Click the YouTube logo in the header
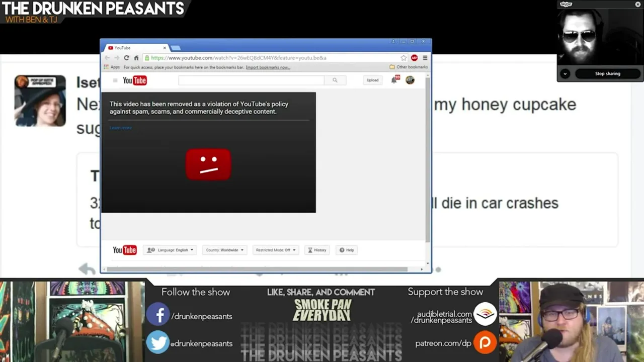The height and width of the screenshot is (362, 644). [134, 80]
